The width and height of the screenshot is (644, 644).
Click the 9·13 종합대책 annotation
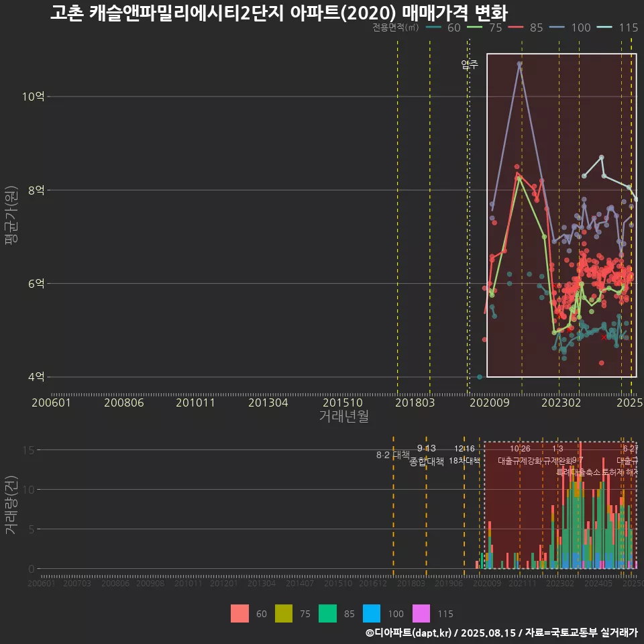427,455
